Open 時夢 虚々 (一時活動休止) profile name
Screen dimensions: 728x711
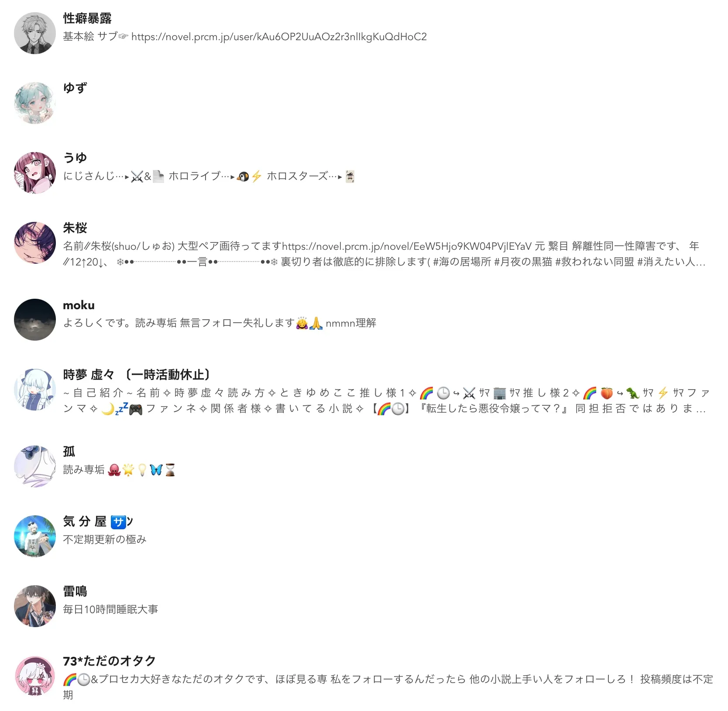click(137, 375)
